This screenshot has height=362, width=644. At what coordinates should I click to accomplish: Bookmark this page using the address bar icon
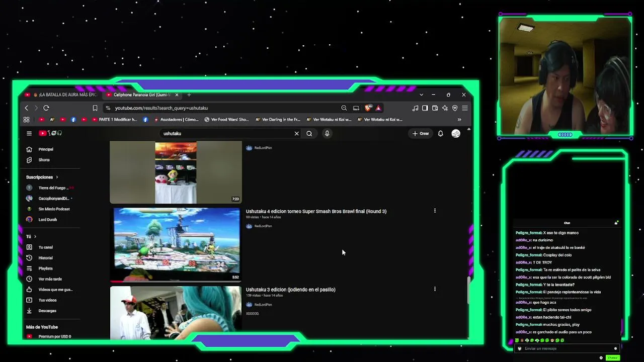click(x=95, y=108)
